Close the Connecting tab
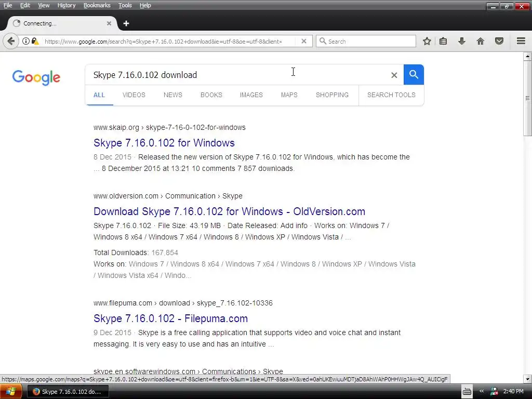This screenshot has height=399, width=532. 109,23
